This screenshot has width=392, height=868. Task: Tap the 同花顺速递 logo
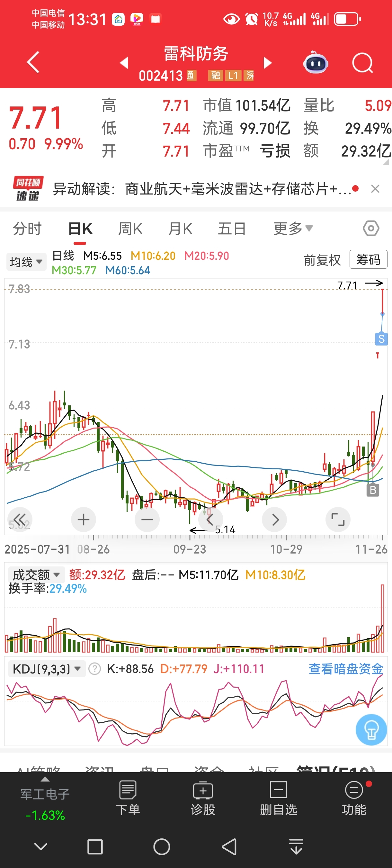coord(28,189)
